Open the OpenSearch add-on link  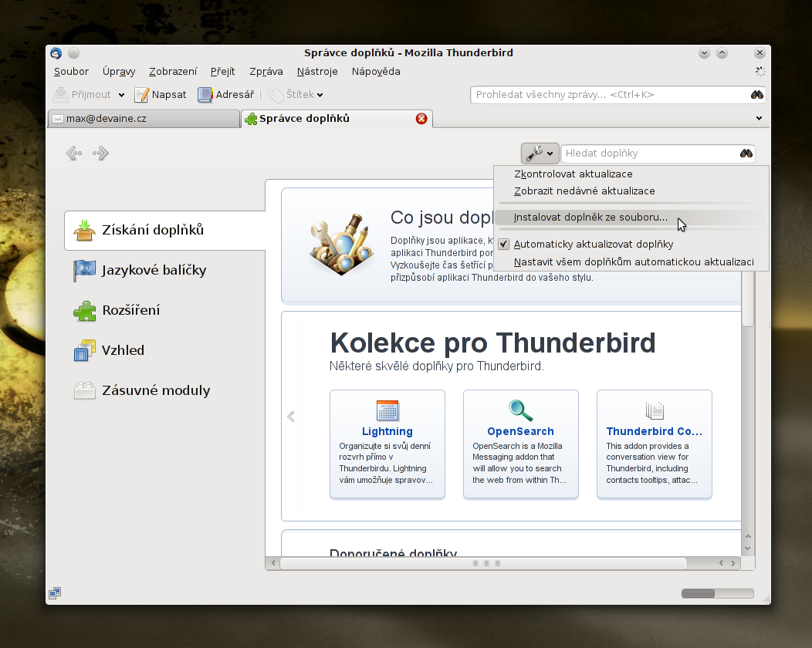(x=520, y=431)
